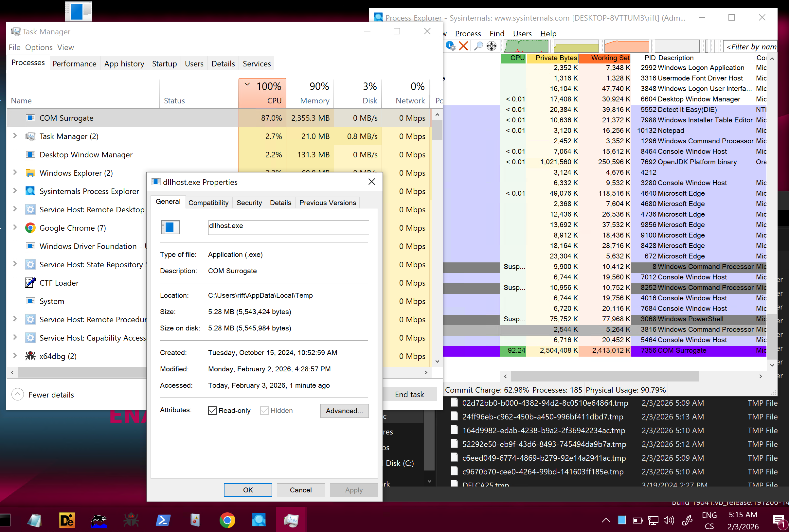Screen dimensions: 789x532
Task: Click the COM Surrogate icon in Task Manager
Action: (x=30, y=118)
